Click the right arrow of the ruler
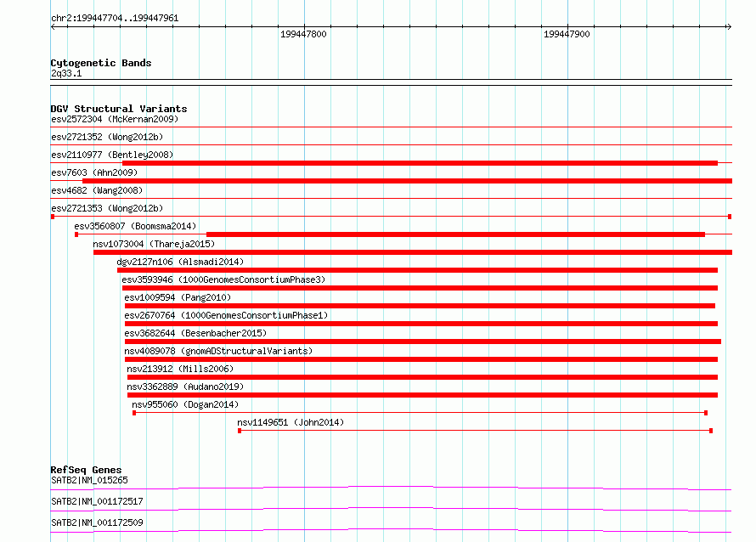756x542 pixels. [x=729, y=27]
